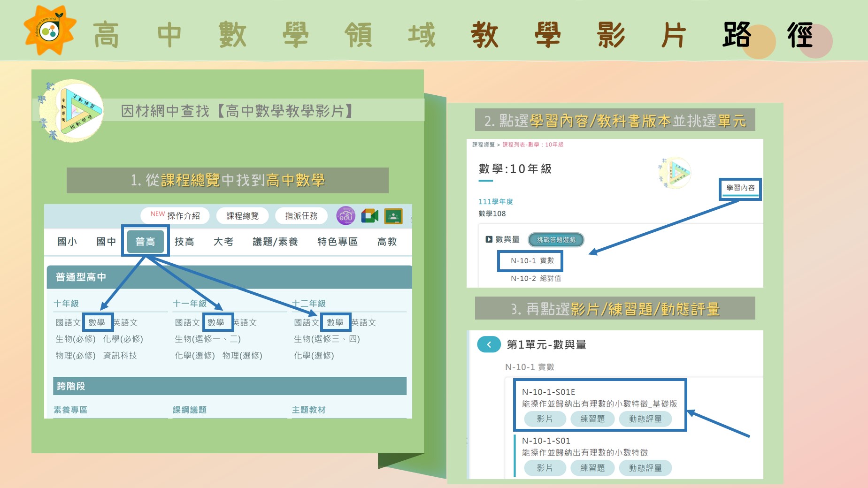The height and width of the screenshot is (488, 868).
Task: Open 國語文 under 十二年級
Action: click(x=307, y=322)
